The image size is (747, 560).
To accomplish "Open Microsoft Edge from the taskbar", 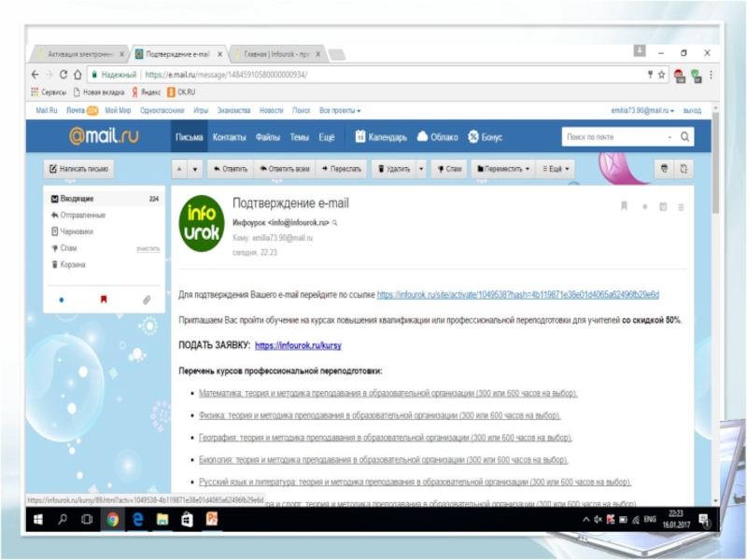I will pyautogui.click(x=137, y=519).
